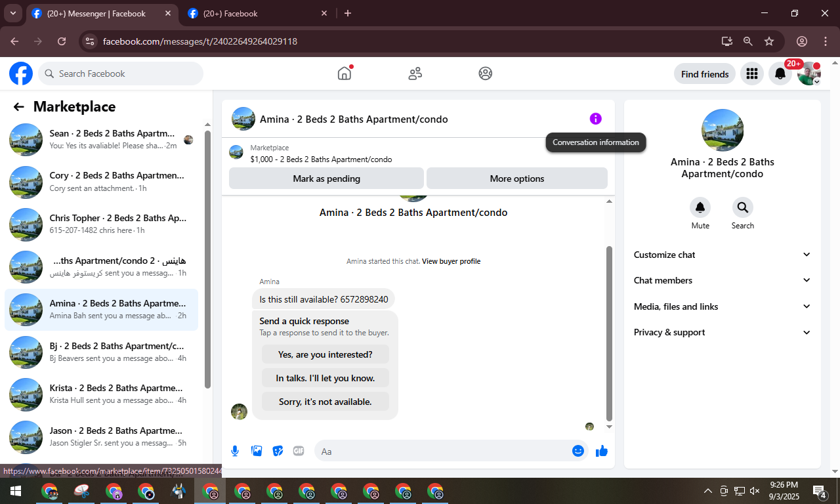The width and height of the screenshot is (840, 504).
Task: Open Amina's listing photo in right panel
Action: (723, 130)
